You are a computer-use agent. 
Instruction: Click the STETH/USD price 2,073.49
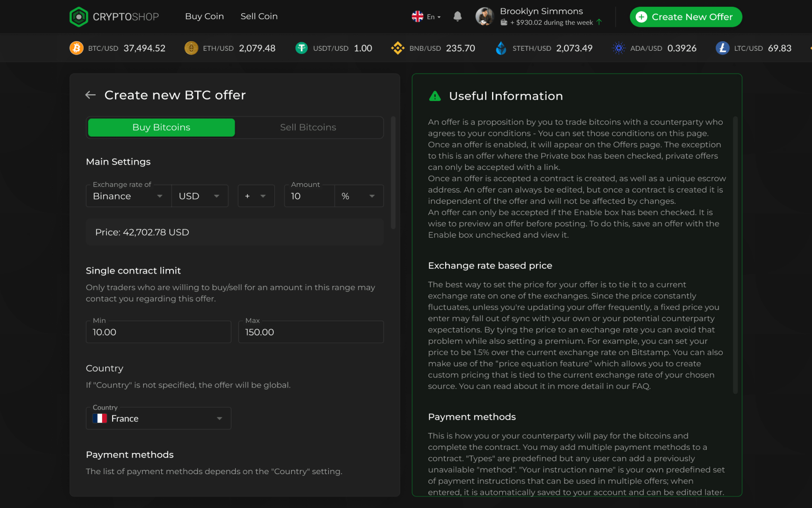pos(574,48)
